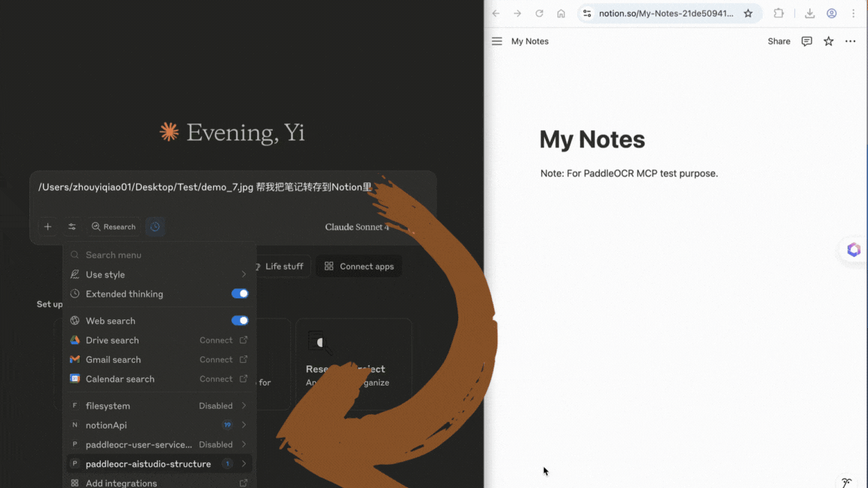Viewport: 868px width, 488px height.
Task: Toggle the Web search switch
Action: coord(240,320)
